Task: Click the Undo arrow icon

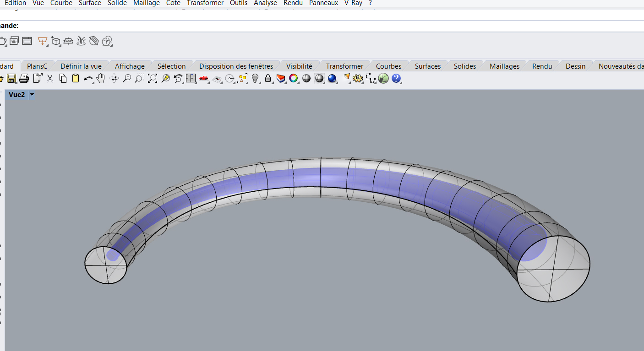Action: click(x=88, y=79)
